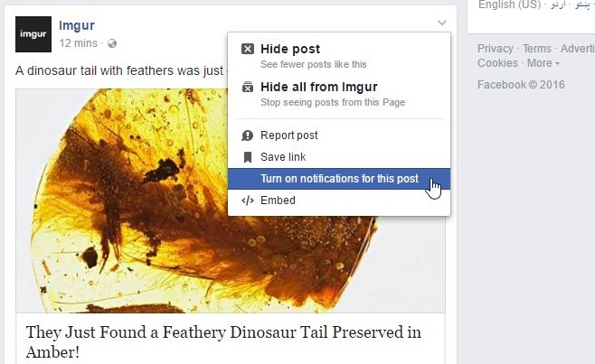This screenshot has height=364, width=595.
Task: Open the Imgur page name link
Action: [77, 26]
